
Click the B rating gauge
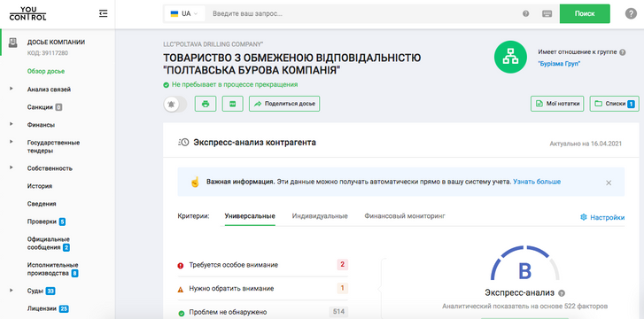click(525, 264)
